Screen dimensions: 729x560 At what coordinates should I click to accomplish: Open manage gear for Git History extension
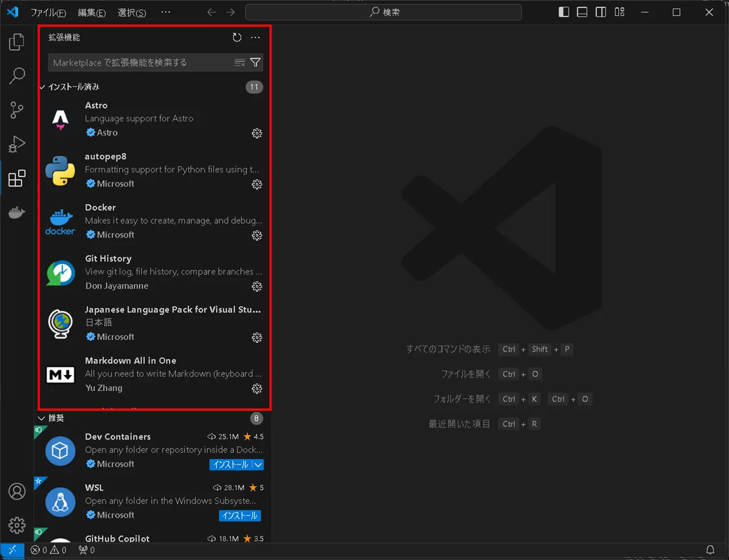point(257,287)
